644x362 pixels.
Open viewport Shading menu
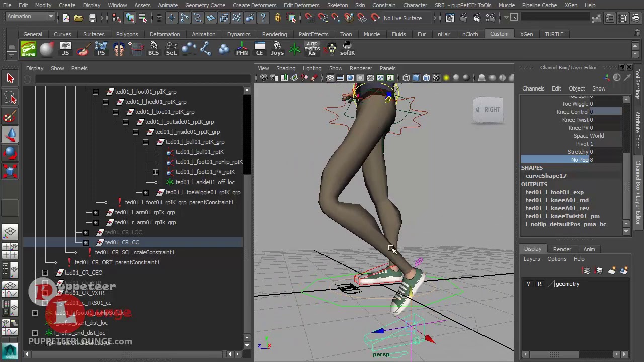click(x=285, y=68)
